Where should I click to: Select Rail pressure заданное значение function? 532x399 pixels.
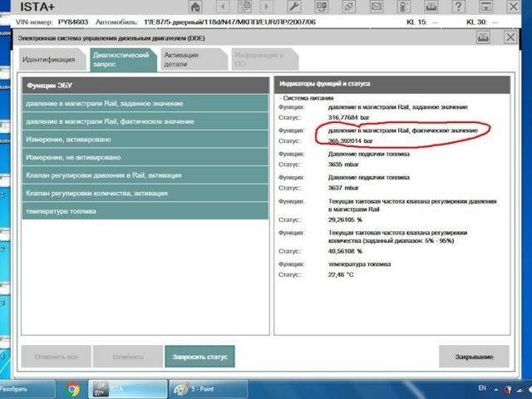[x=145, y=103]
